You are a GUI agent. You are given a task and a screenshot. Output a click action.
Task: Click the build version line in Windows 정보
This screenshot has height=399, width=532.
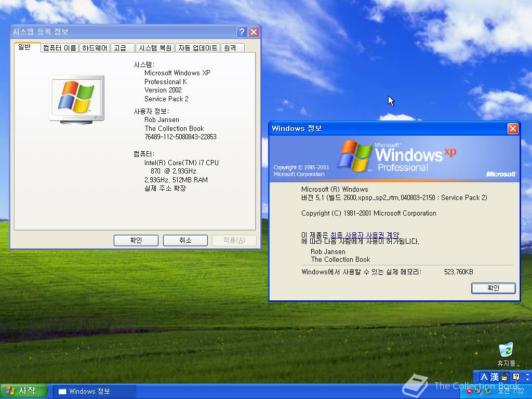(x=394, y=197)
